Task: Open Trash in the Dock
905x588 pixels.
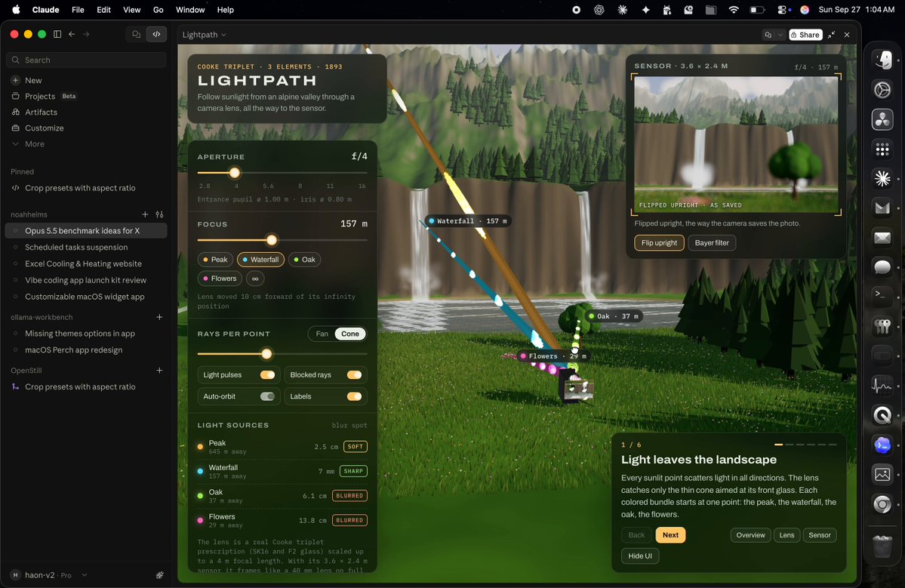Action: point(882,546)
